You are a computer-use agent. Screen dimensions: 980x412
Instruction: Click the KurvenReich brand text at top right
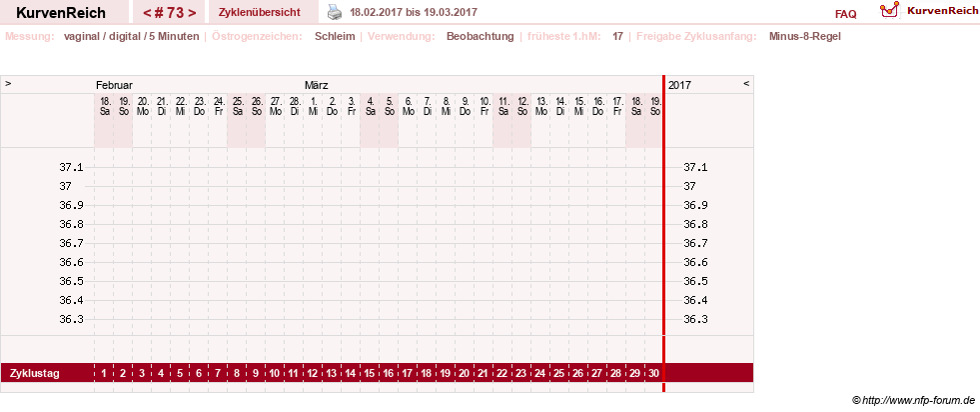941,10
